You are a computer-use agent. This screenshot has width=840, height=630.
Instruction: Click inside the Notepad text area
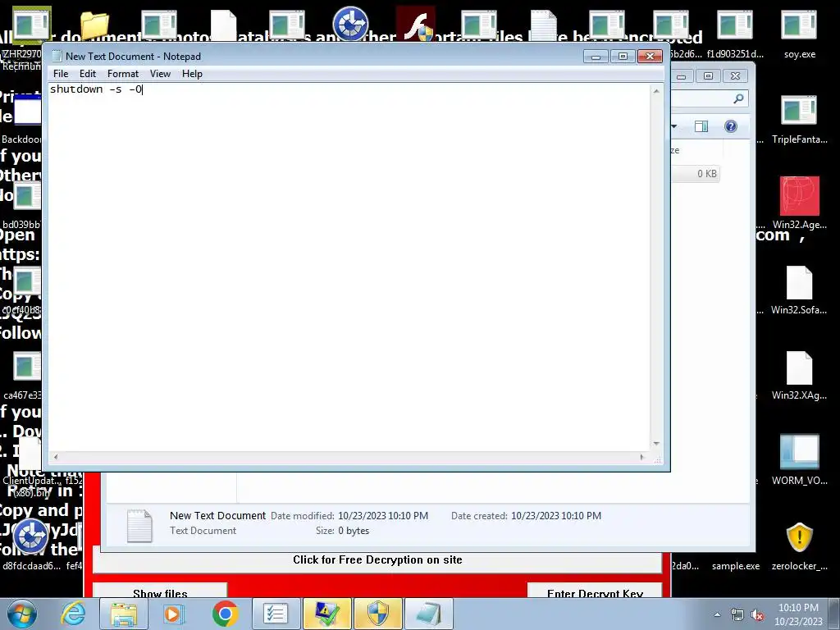click(349, 267)
